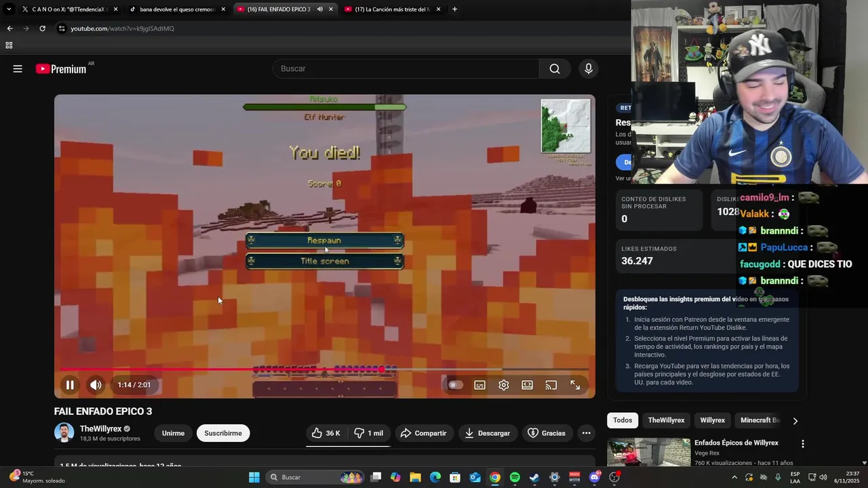Click the search magnifier button
The height and width of the screenshot is (488, 868).
pyautogui.click(x=555, y=68)
